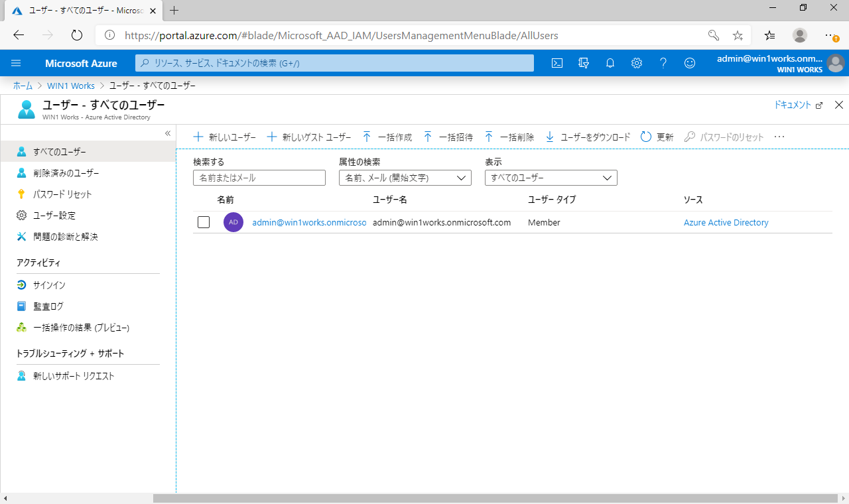Click the Azure Active Directory source link
The width and height of the screenshot is (849, 504).
pyautogui.click(x=726, y=223)
